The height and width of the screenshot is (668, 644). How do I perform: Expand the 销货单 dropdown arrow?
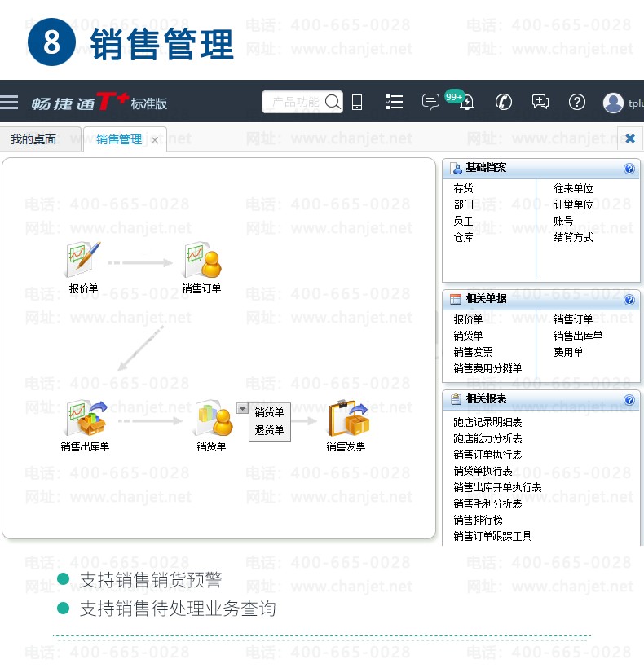coord(242,409)
